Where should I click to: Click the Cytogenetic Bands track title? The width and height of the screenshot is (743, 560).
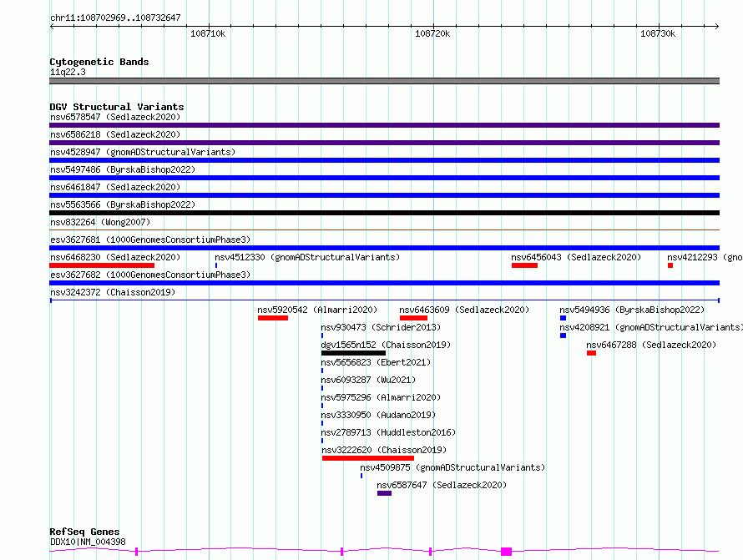coord(99,62)
